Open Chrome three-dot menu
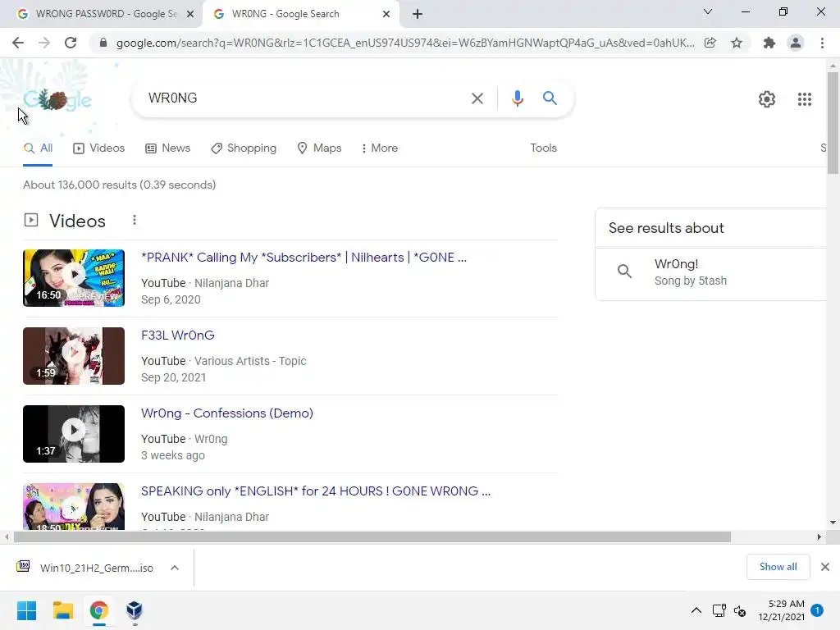The width and height of the screenshot is (840, 630). (822, 43)
